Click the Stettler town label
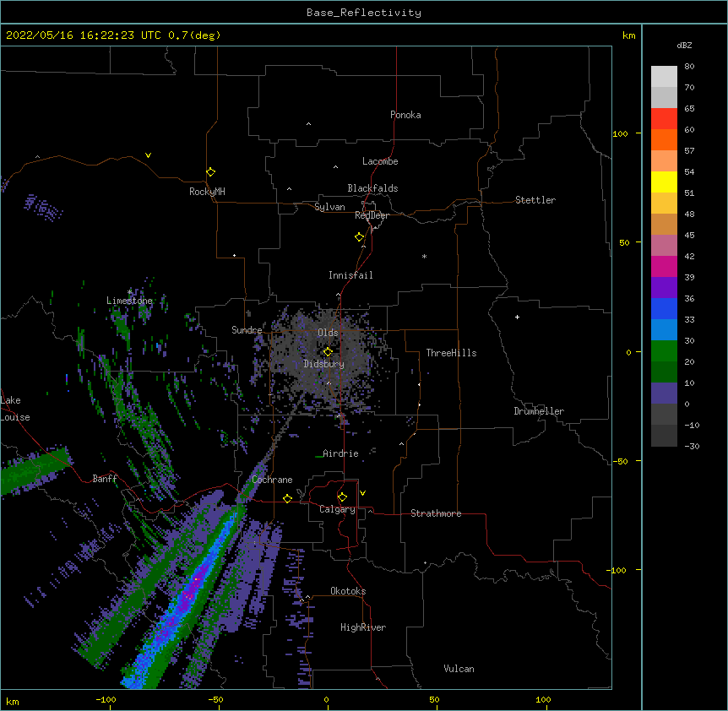Viewport: 728px width, 711px height. 535,200
